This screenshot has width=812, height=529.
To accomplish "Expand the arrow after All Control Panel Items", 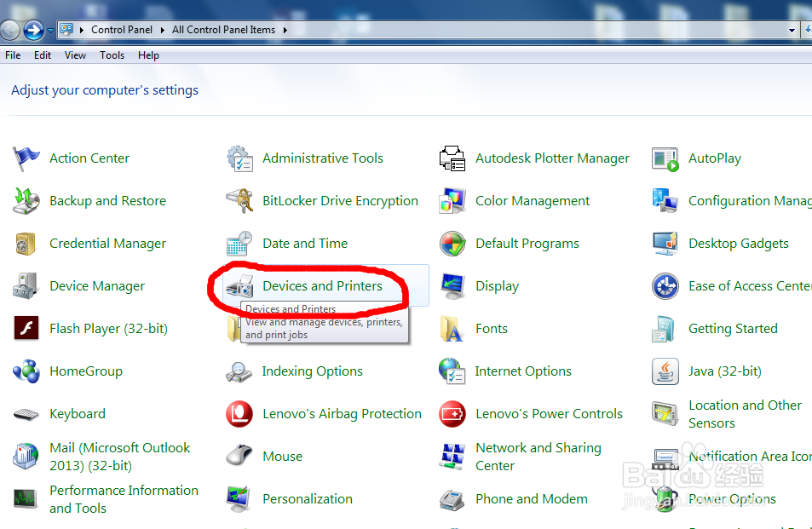I will 285,30.
